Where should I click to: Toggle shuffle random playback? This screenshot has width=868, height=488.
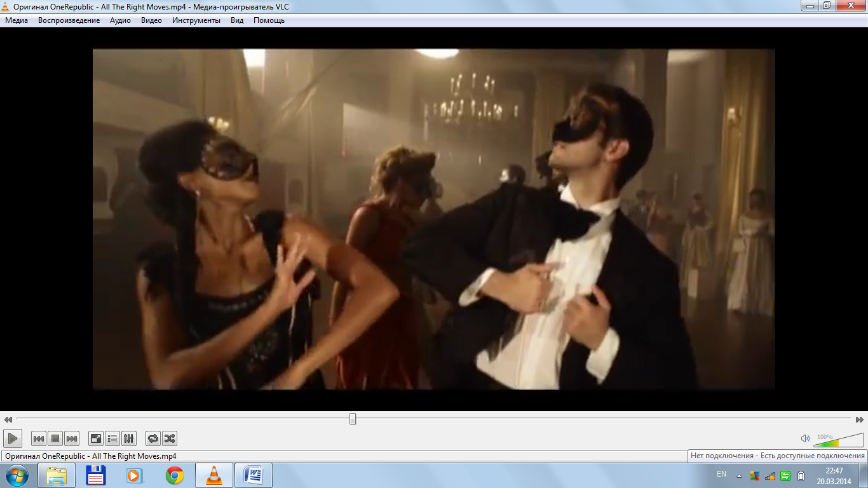pos(170,438)
